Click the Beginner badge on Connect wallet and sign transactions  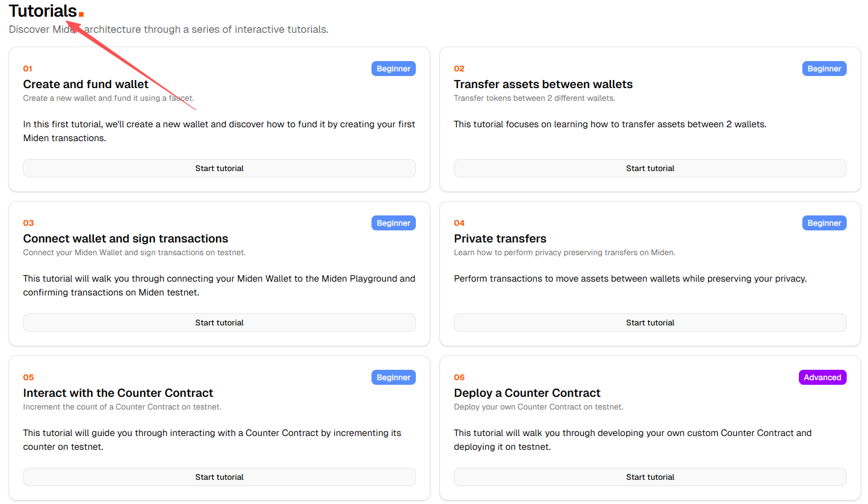click(393, 222)
